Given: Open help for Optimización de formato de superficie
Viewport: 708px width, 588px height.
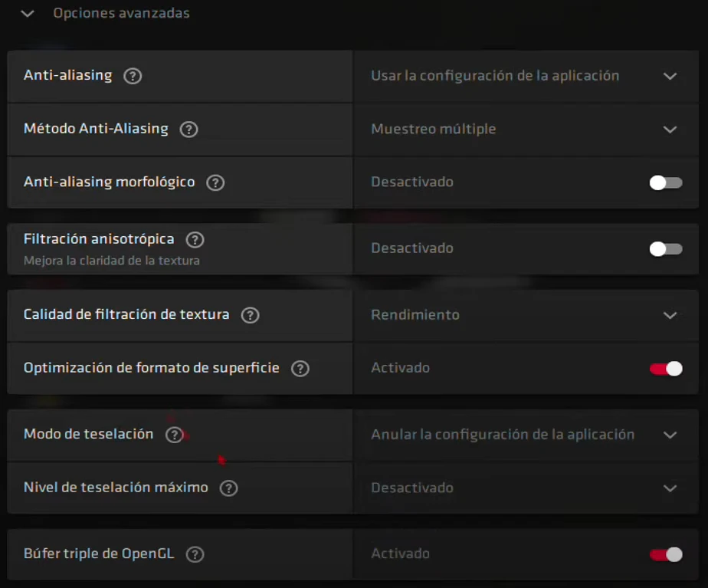Looking at the screenshot, I should coord(300,369).
